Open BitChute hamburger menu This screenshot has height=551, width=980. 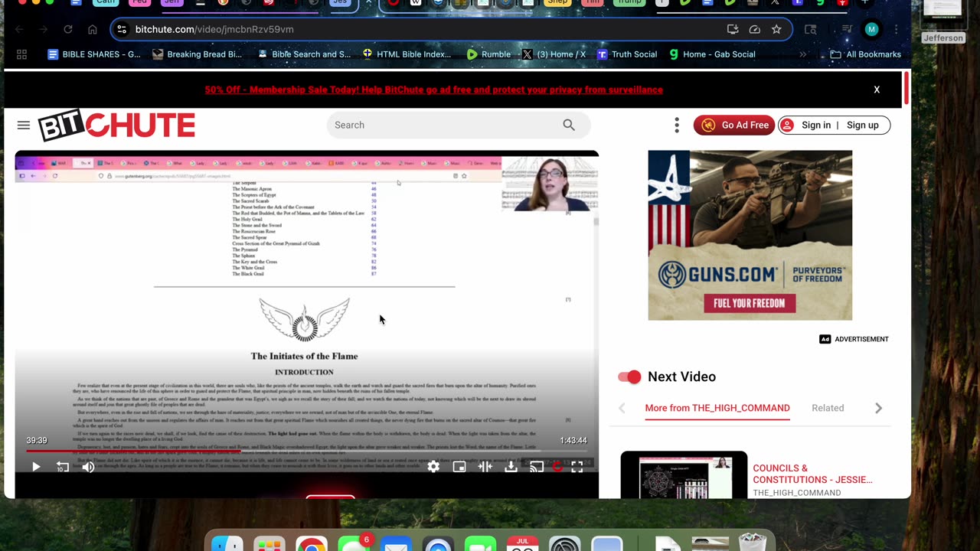tap(24, 126)
